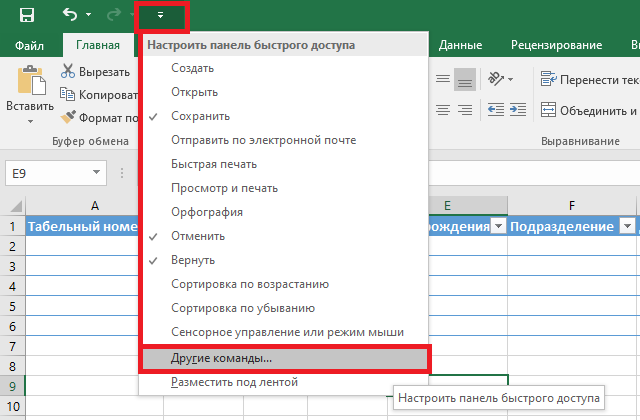Image resolution: width=640 pixels, height=420 pixels.
Task: Click Копировать copy button
Action: [98, 95]
